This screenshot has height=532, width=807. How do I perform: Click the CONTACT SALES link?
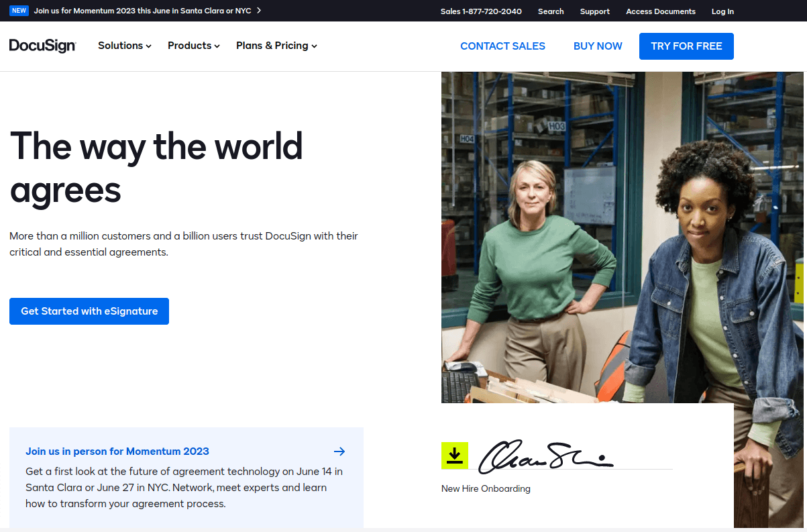[x=502, y=46]
